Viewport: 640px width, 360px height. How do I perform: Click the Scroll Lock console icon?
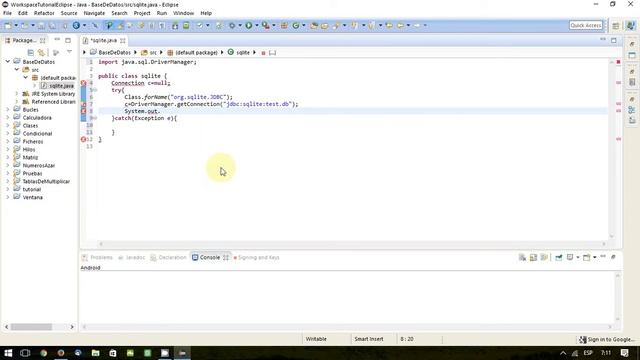pyautogui.click(x=533, y=257)
